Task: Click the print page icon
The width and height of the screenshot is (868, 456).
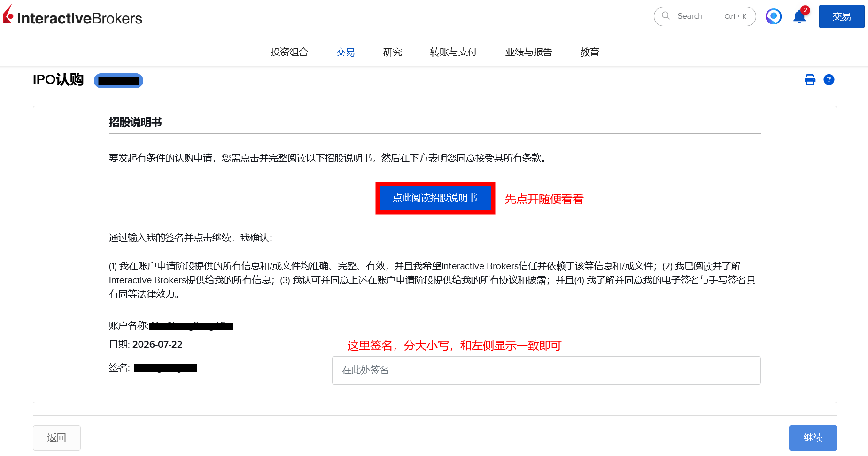Action: 810,80
